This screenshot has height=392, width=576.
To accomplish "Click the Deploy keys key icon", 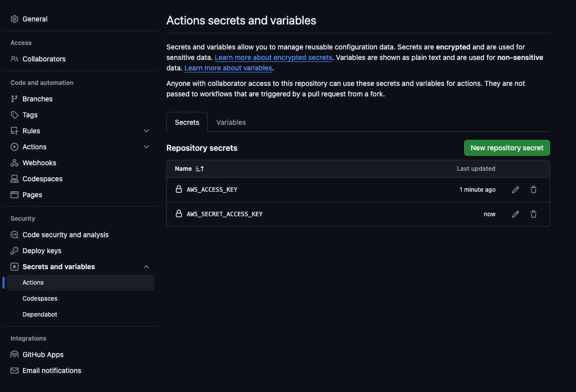I will point(14,251).
